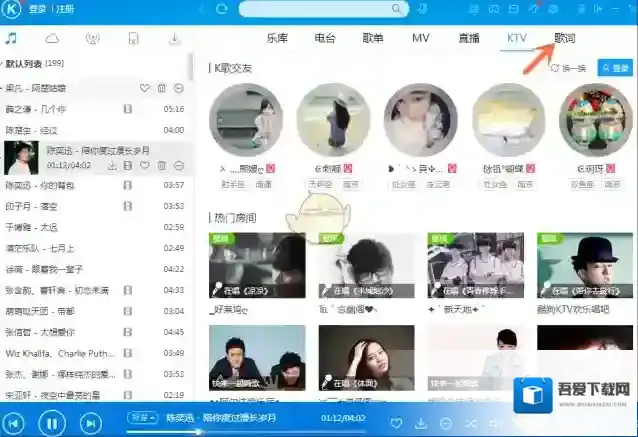Click MV icon for 印子月 - 落空
The width and height of the screenshot is (638, 437).
coord(128,206)
